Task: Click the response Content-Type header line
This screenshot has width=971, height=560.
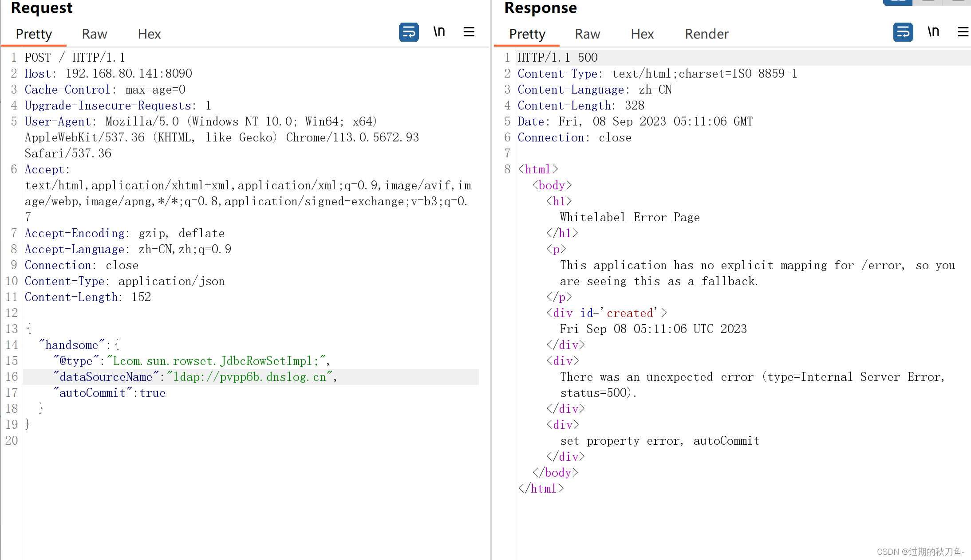Action: [658, 74]
